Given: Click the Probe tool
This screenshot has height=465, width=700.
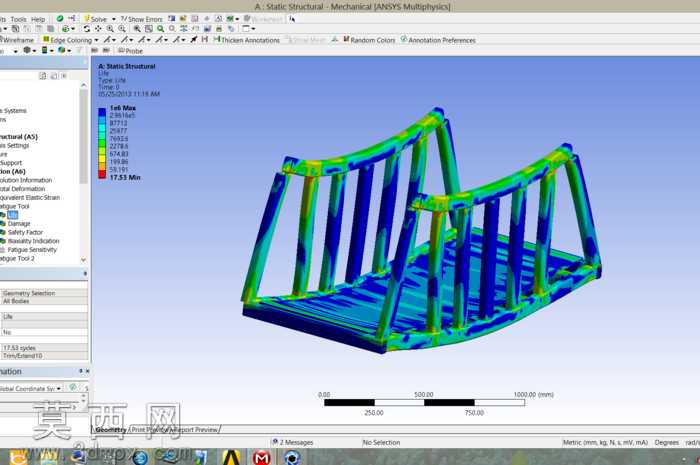Looking at the screenshot, I should click(130, 51).
